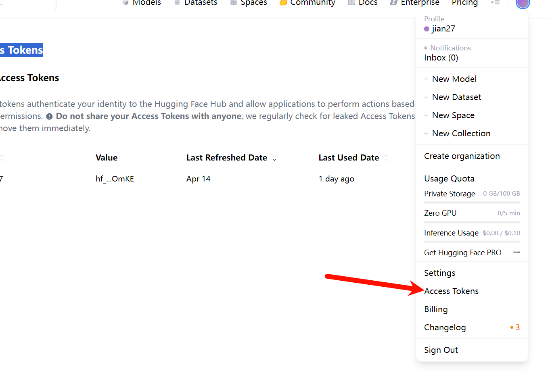
Task: Open Billing from the user menu
Action: 436,309
